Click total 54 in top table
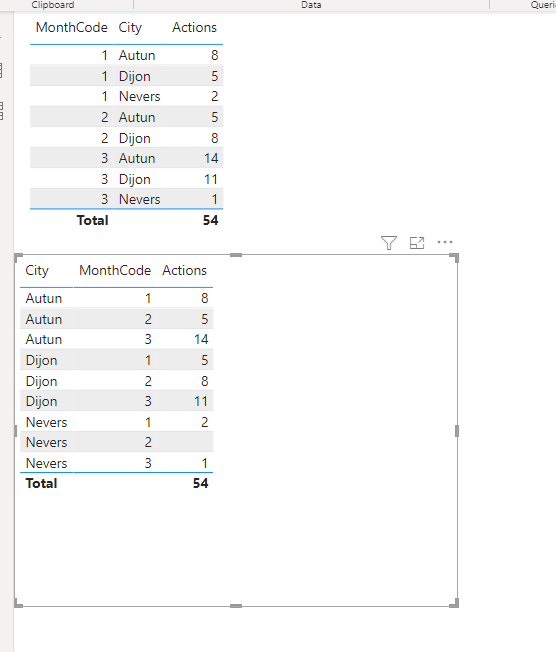Screen dimensions: 556x652 point(210,220)
